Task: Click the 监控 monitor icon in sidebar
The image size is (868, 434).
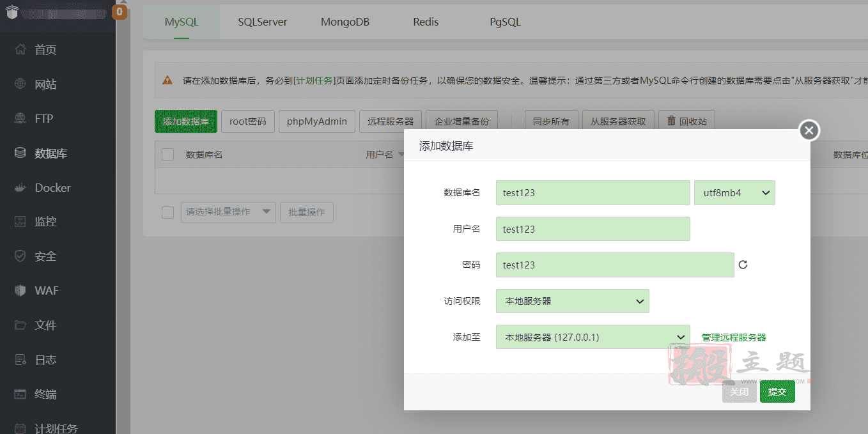Action: tap(20, 222)
